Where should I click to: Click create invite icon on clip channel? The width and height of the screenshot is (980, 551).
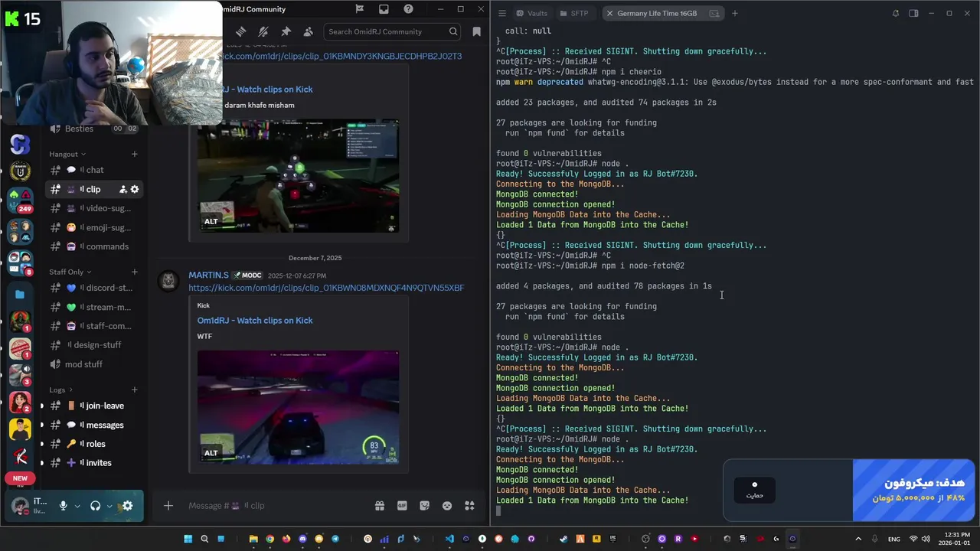tap(122, 189)
